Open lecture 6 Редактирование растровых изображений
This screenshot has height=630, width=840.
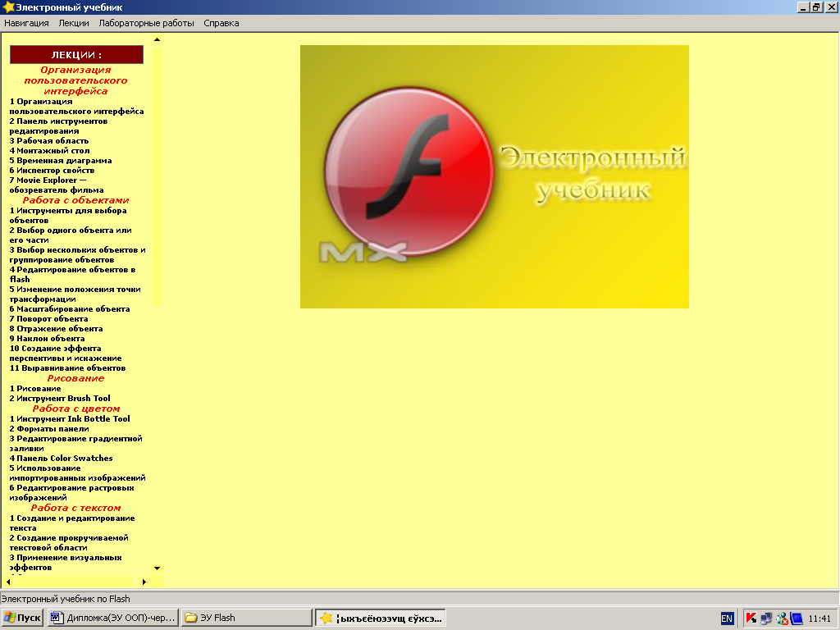72,493
